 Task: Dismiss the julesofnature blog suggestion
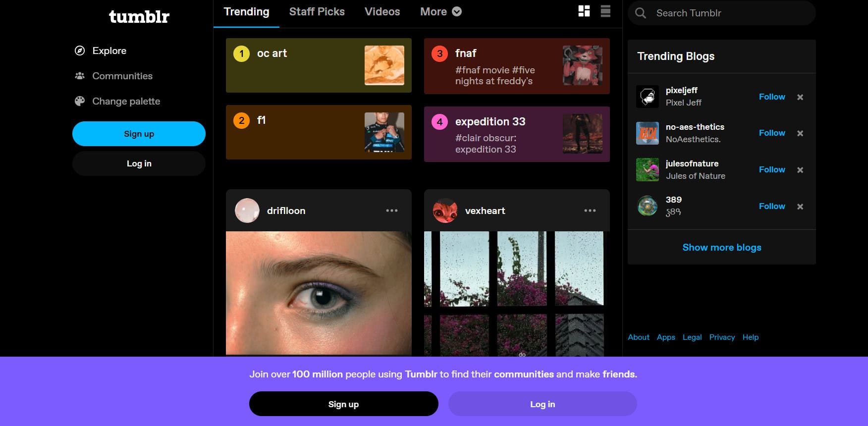pos(800,170)
